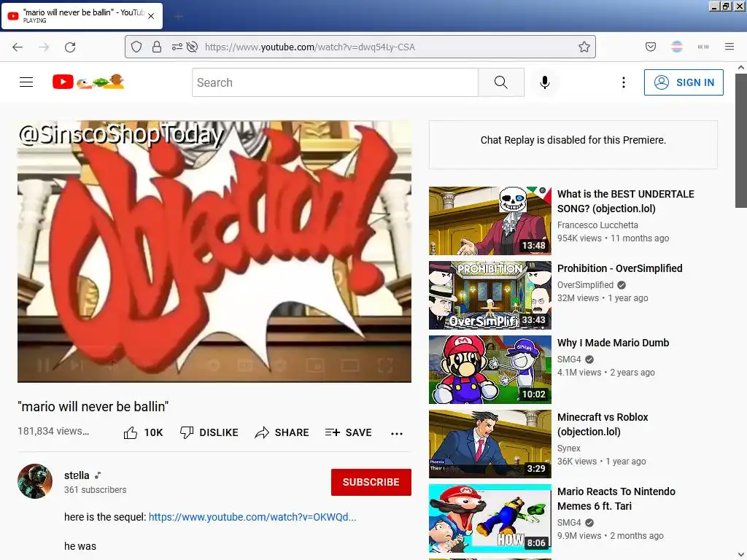Open stella's channel avatar

tap(35, 481)
